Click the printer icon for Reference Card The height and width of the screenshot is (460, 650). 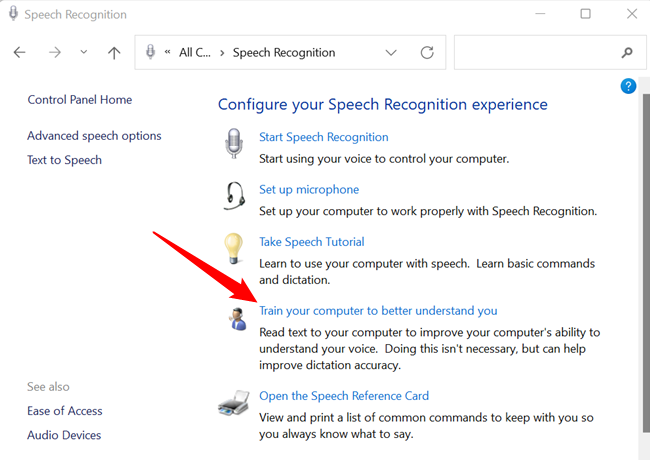(x=233, y=404)
